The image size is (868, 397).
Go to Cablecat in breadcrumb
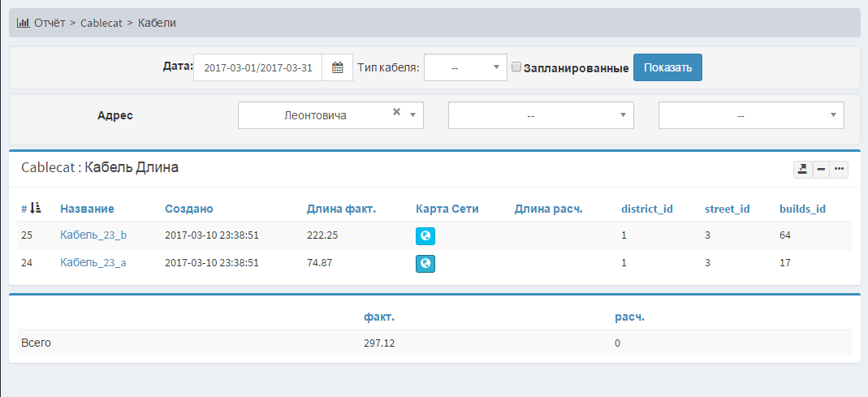[x=101, y=23]
